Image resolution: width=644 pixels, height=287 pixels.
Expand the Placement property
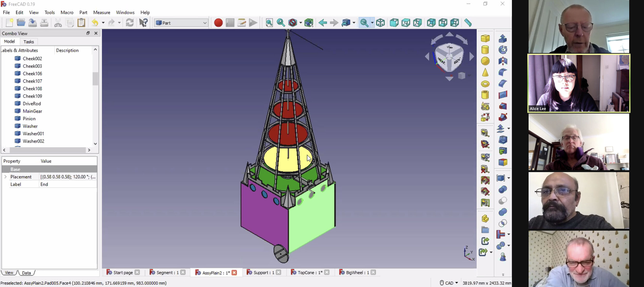tap(5, 177)
